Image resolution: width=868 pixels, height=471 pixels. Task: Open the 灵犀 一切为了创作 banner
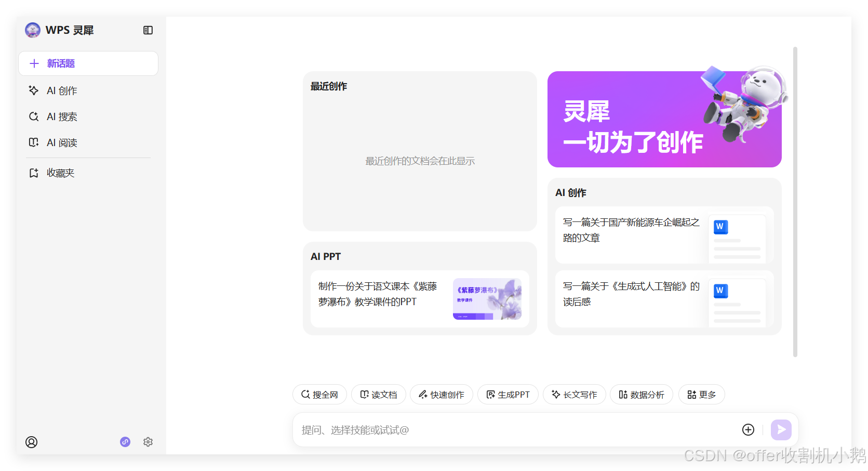pos(664,119)
